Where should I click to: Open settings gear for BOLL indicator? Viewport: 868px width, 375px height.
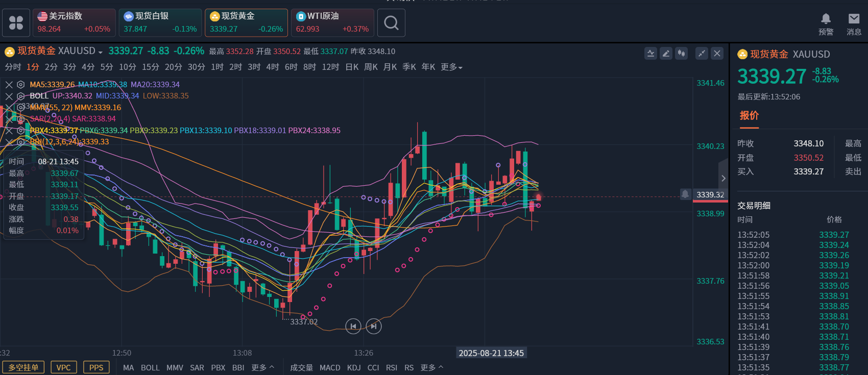click(21, 96)
